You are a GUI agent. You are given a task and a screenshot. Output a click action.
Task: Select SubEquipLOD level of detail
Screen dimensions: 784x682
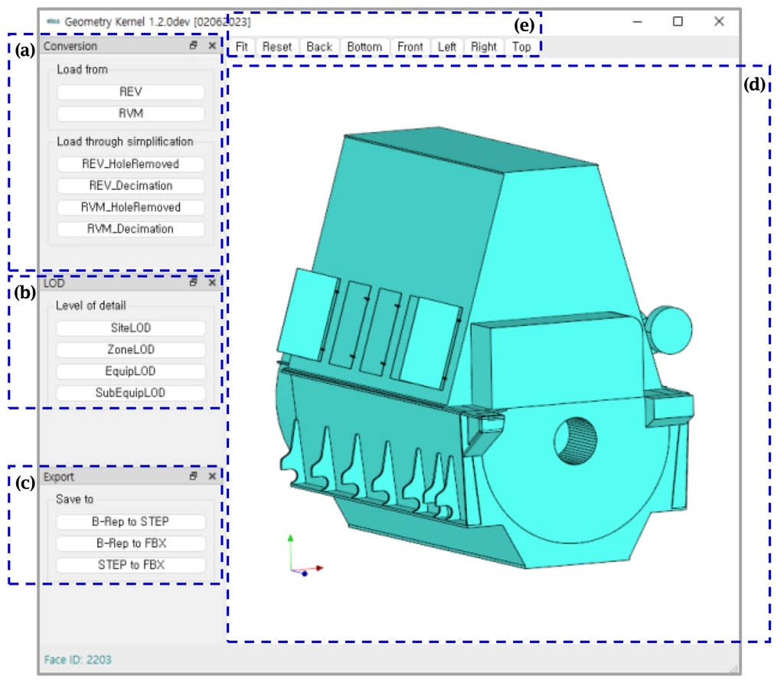[130, 393]
